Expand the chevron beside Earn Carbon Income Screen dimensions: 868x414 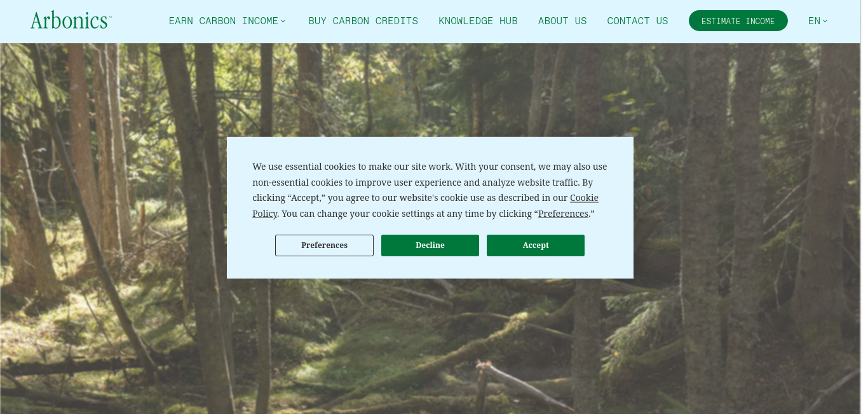click(x=283, y=21)
